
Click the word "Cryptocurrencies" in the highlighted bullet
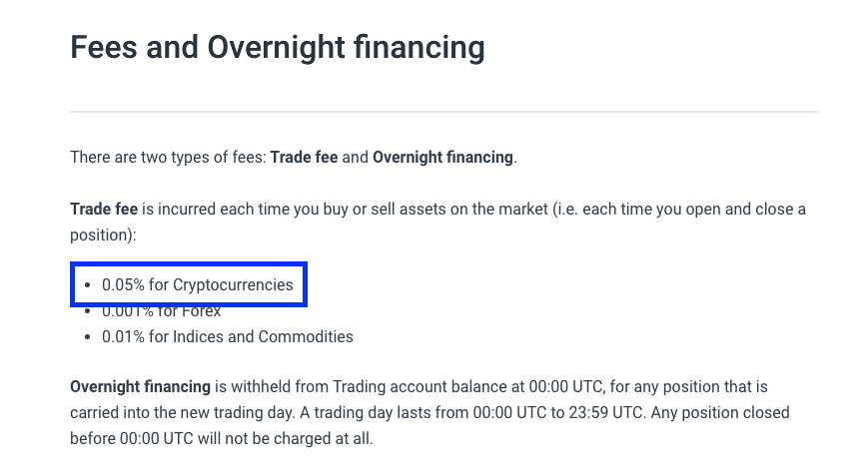tap(233, 285)
